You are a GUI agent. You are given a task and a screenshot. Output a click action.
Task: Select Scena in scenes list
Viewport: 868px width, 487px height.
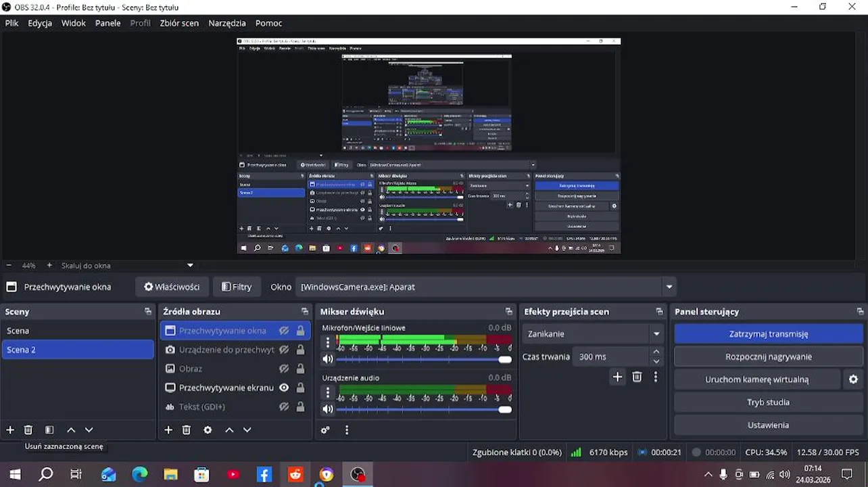pos(78,331)
